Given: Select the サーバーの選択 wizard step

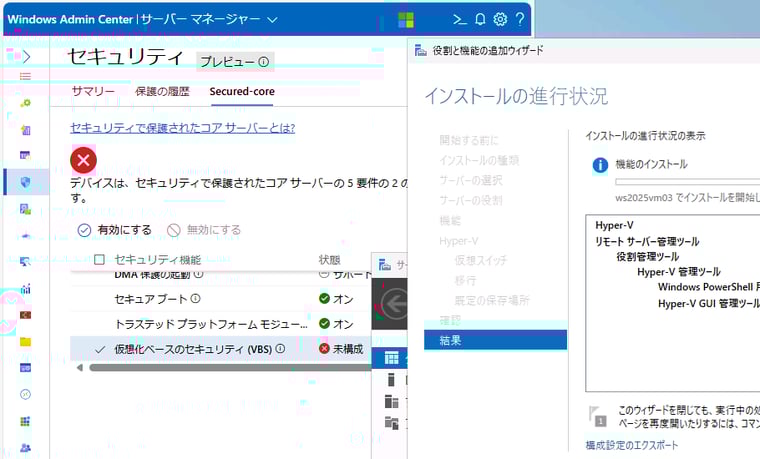Looking at the screenshot, I should pos(471,180).
